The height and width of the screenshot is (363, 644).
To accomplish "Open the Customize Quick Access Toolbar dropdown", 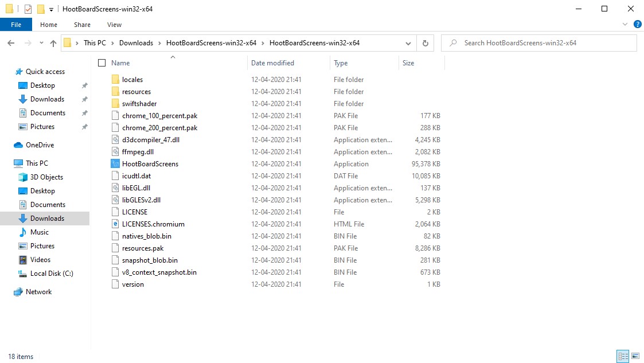I will coord(52,9).
